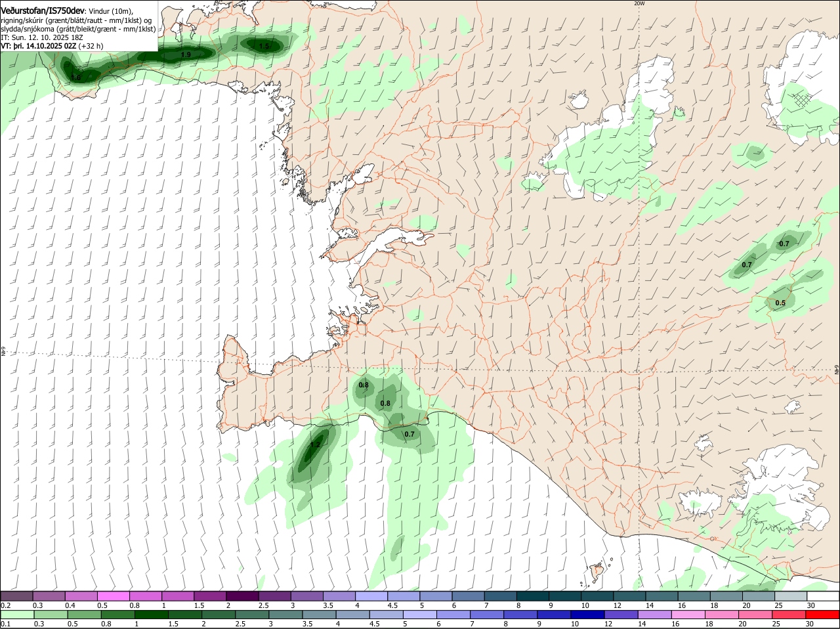Viewport: 840px width, 629px height.
Task: Click the 1.5–2 swatch in the upper purple legend
Action: click(x=210, y=596)
